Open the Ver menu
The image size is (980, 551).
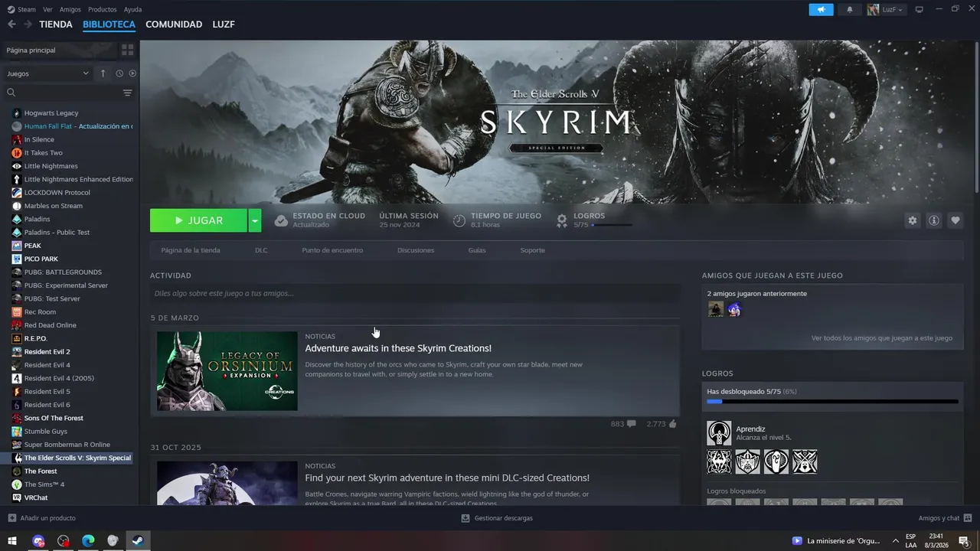[x=47, y=9]
